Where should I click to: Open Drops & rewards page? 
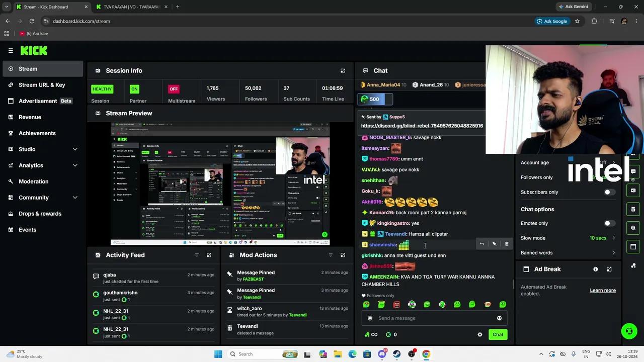click(43, 214)
